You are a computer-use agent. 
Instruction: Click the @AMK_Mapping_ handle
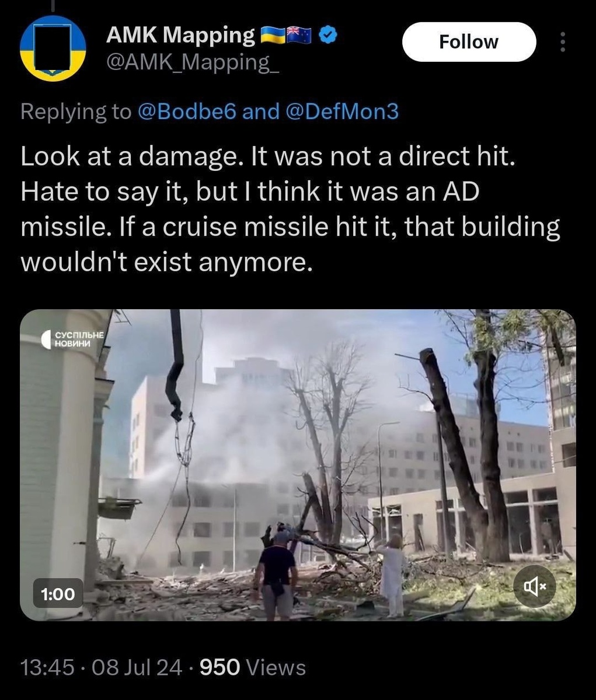(193, 62)
